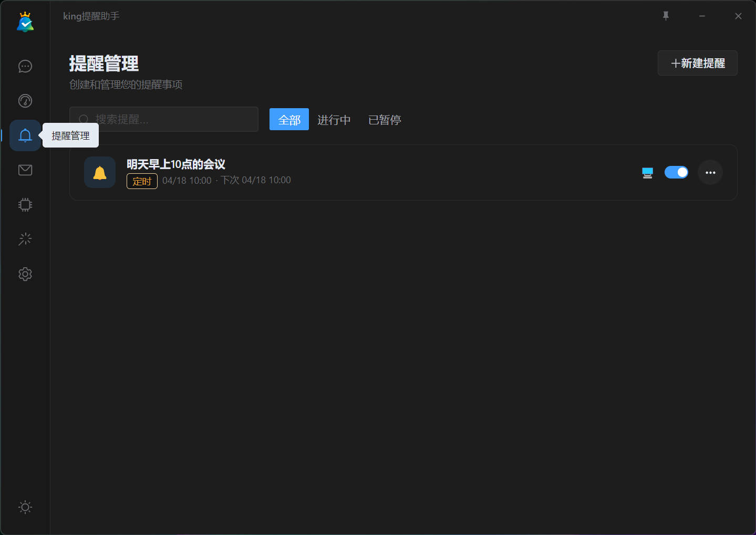Click the chip/system monitor sidebar icon

(x=25, y=205)
